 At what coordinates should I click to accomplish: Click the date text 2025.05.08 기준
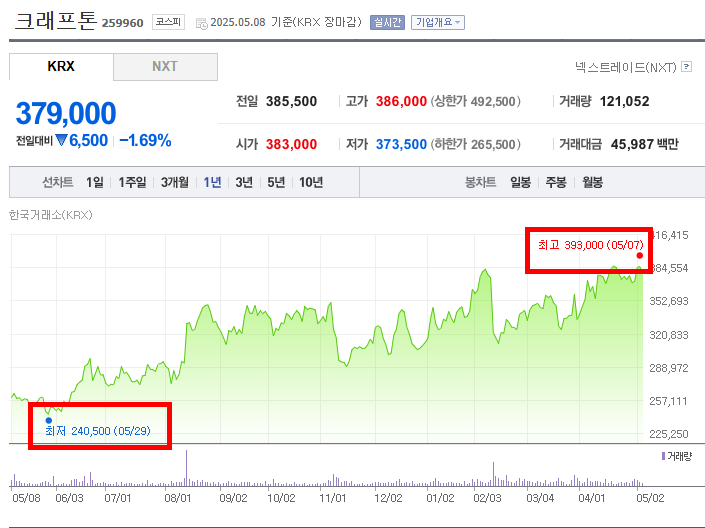tap(251, 22)
